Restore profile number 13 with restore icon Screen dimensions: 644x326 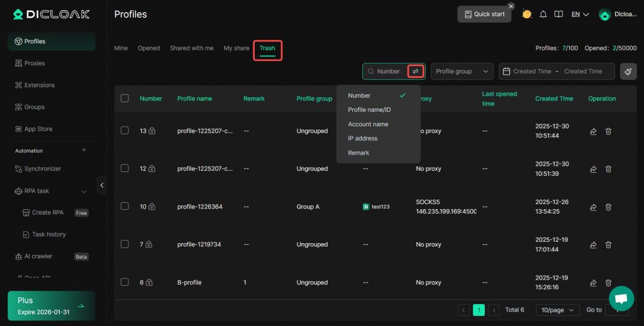click(x=593, y=131)
